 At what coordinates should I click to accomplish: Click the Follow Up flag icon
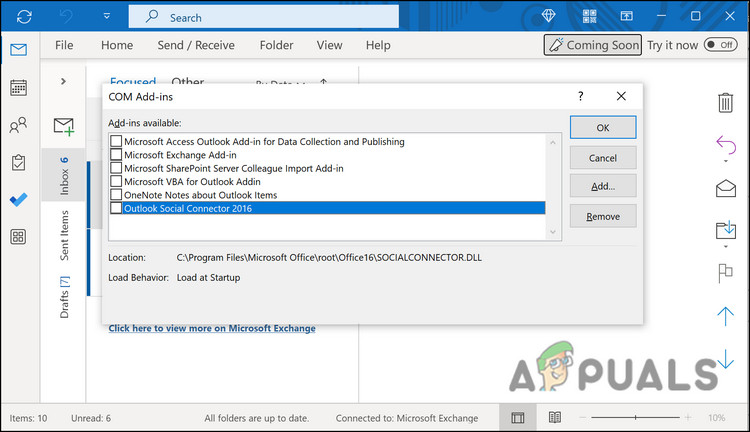point(725,273)
